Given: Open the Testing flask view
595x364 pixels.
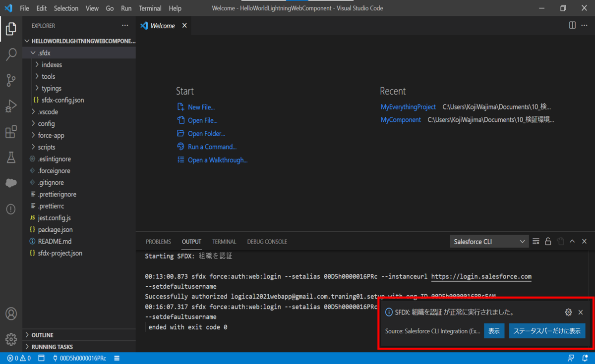Looking at the screenshot, I should click(x=11, y=157).
